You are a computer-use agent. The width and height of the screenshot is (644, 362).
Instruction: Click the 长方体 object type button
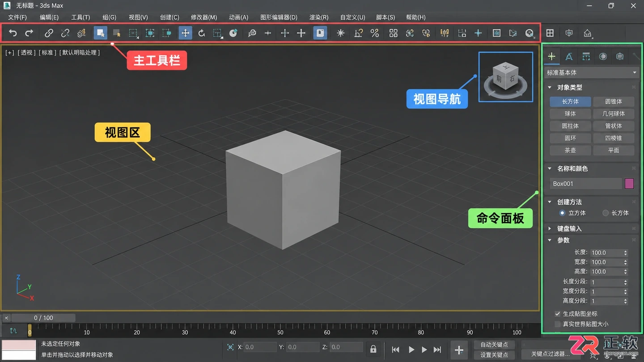[x=570, y=101]
